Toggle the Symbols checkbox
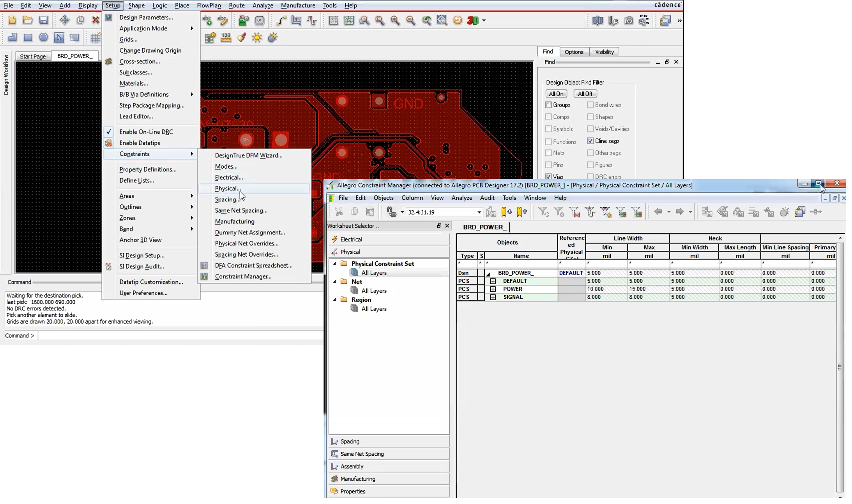 coord(548,129)
